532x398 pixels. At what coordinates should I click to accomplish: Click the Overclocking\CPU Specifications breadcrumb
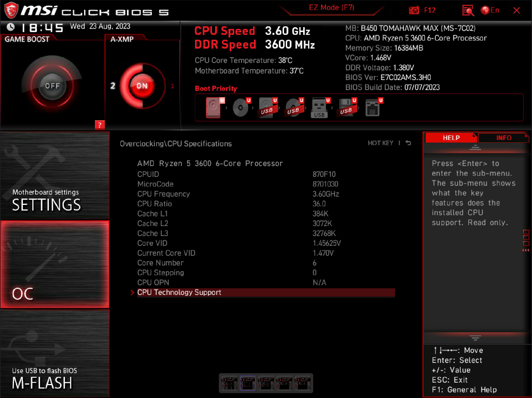[176, 143]
